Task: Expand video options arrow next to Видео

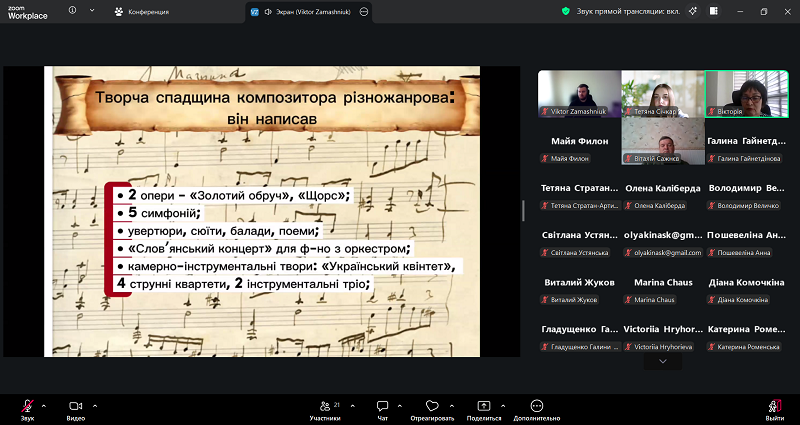Action: point(94,404)
